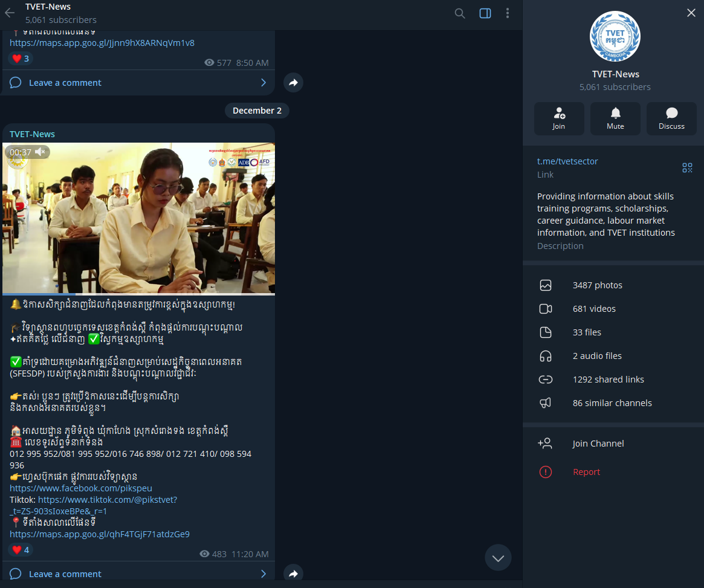Open the 3487 photos shared media
Screen dimensions: 704x588
(x=597, y=285)
